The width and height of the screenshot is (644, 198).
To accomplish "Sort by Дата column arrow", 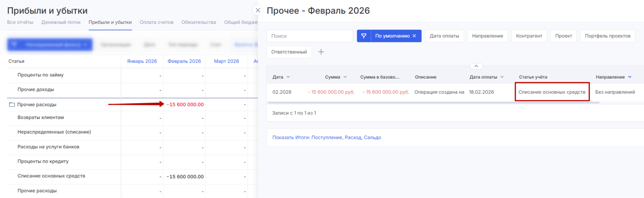I will click(288, 77).
